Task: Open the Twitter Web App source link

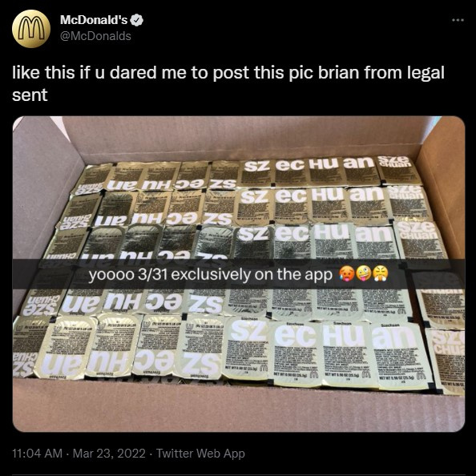Action: click(x=200, y=454)
